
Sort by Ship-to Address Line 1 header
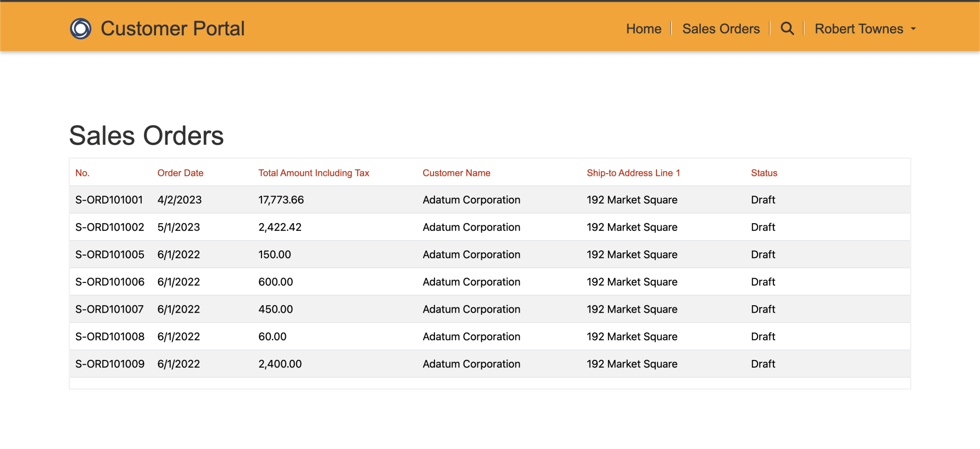(x=633, y=173)
